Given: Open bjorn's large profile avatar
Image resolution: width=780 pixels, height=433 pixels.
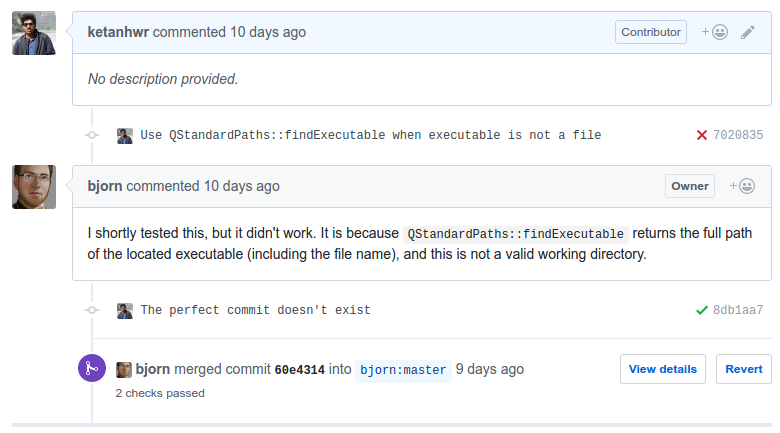Looking at the screenshot, I should [34, 187].
